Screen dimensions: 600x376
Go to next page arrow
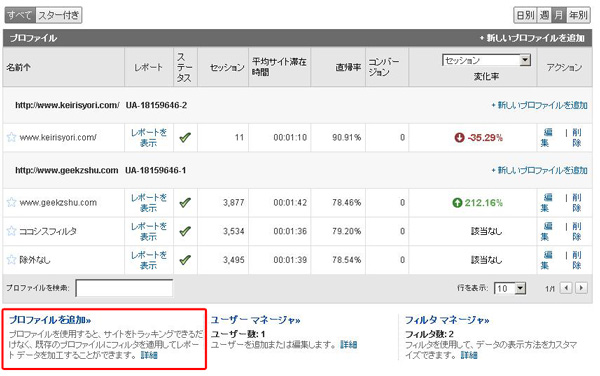pos(582,288)
